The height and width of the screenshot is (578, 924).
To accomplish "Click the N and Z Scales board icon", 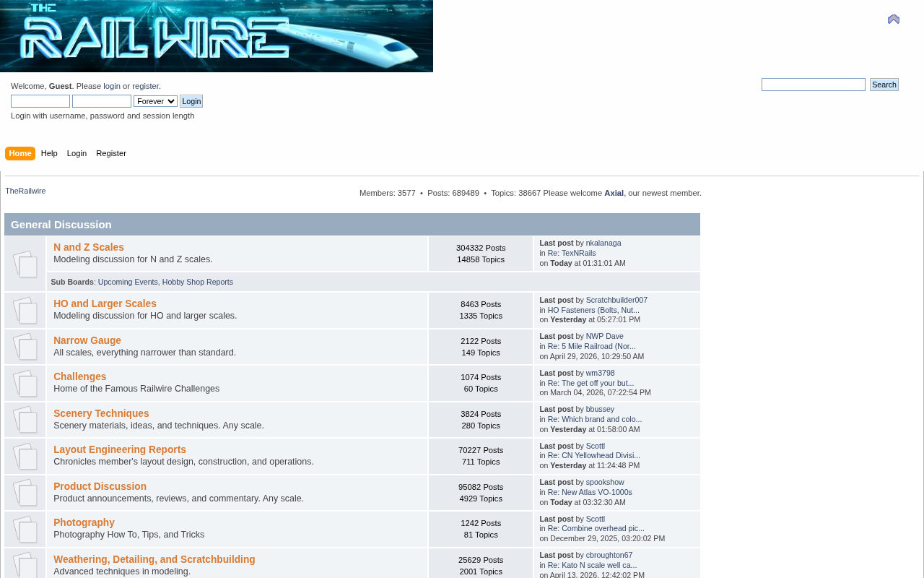I will (x=25, y=264).
